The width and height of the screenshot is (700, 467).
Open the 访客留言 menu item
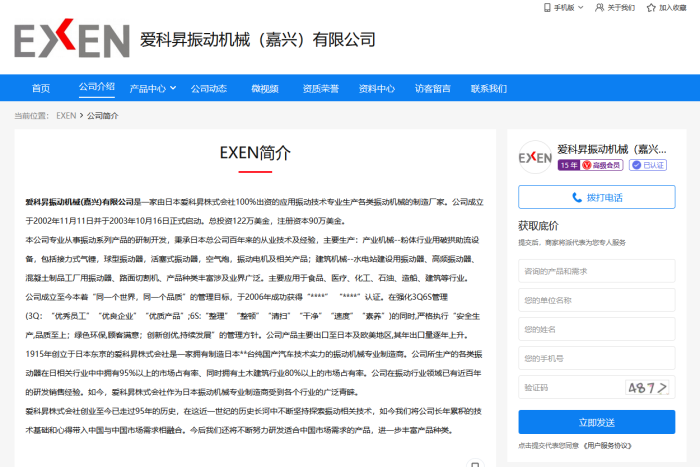(433, 89)
